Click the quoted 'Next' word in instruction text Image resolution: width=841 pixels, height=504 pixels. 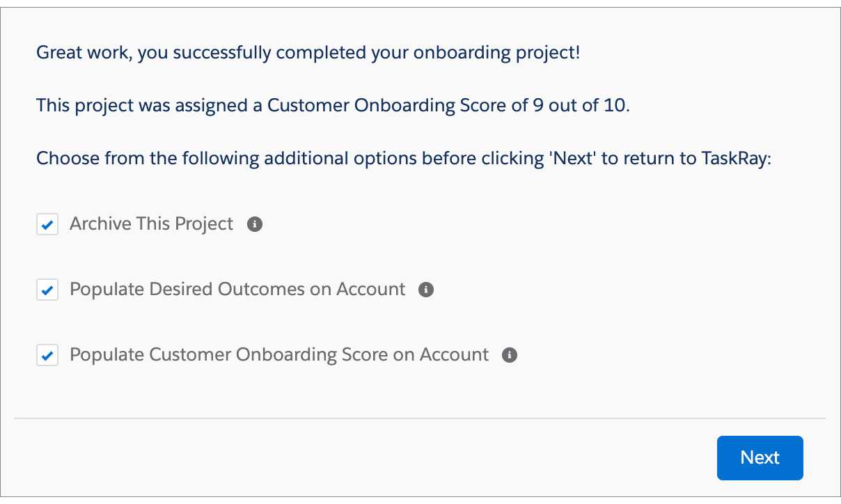pos(574,159)
